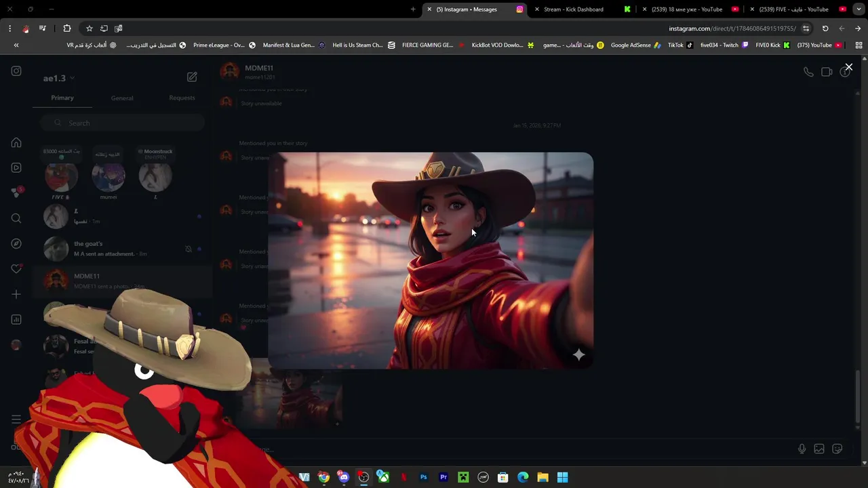Open Notifications heart icon
This screenshot has height=488, width=868.
click(16, 269)
